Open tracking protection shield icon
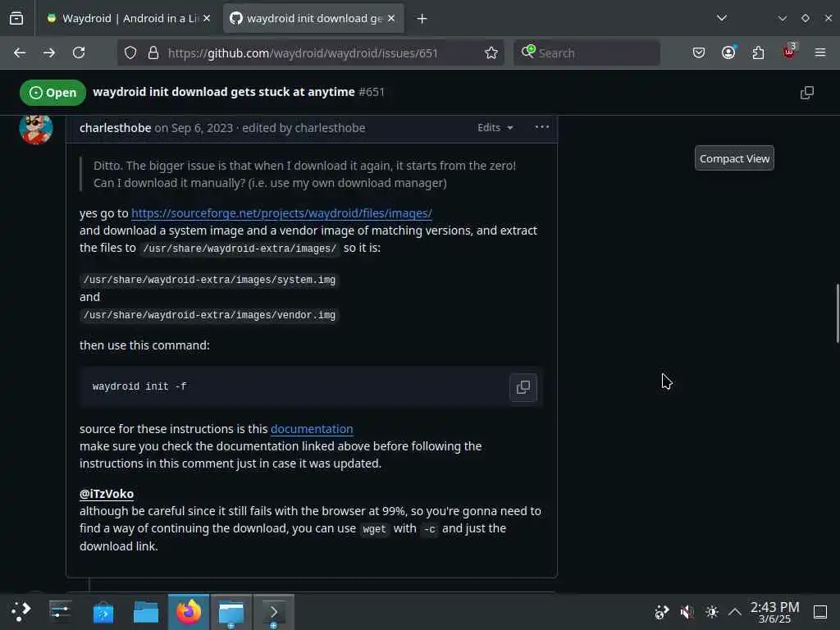 point(130,52)
